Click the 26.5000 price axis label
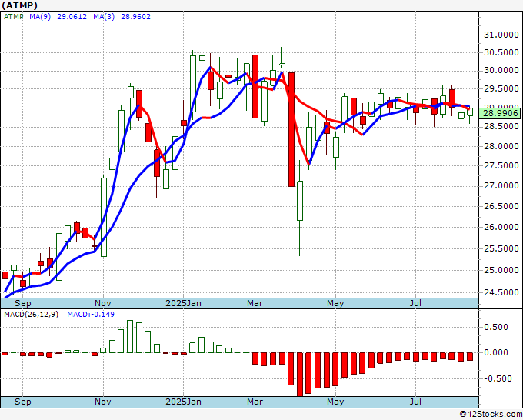The height and width of the screenshot is (420, 523). tap(501, 206)
